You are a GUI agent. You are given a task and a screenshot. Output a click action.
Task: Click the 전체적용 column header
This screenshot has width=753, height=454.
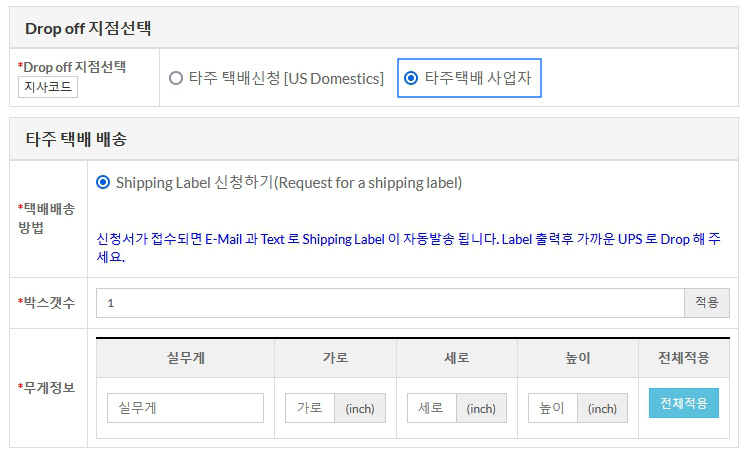click(x=684, y=358)
